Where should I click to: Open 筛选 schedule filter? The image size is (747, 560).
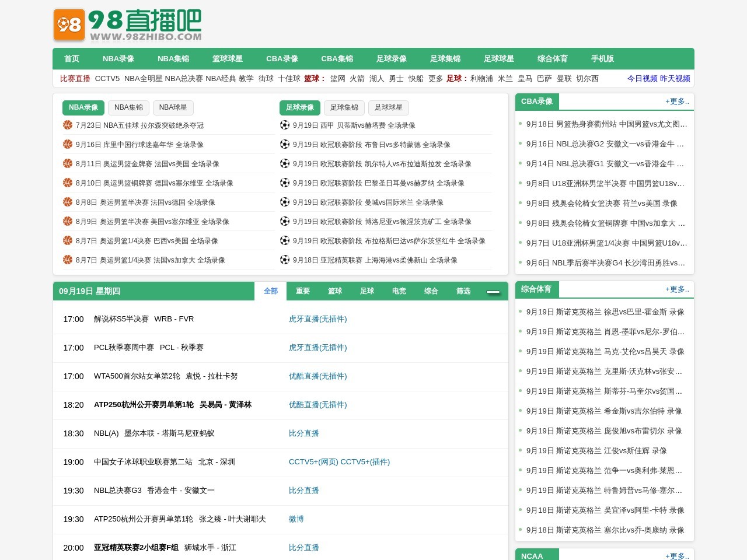coord(463,291)
